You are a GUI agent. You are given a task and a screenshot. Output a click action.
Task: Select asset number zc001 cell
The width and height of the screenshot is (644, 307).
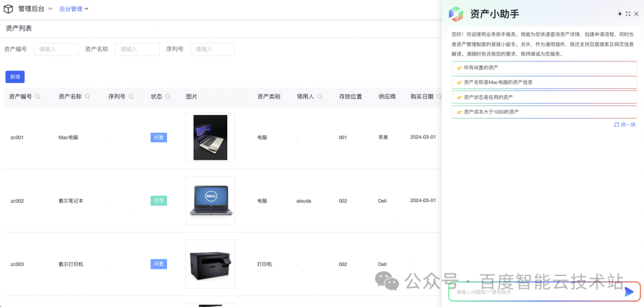point(17,138)
